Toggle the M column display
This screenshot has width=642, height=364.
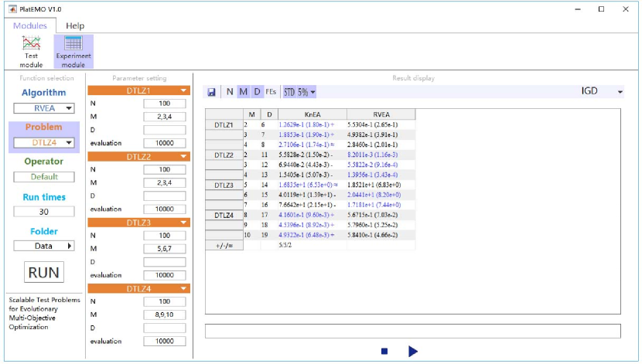244,92
